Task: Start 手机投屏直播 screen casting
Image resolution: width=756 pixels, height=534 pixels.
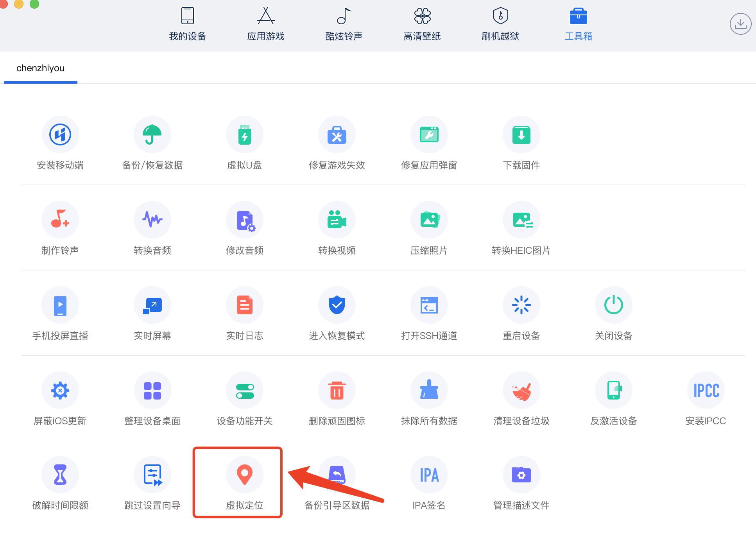Action: [60, 305]
